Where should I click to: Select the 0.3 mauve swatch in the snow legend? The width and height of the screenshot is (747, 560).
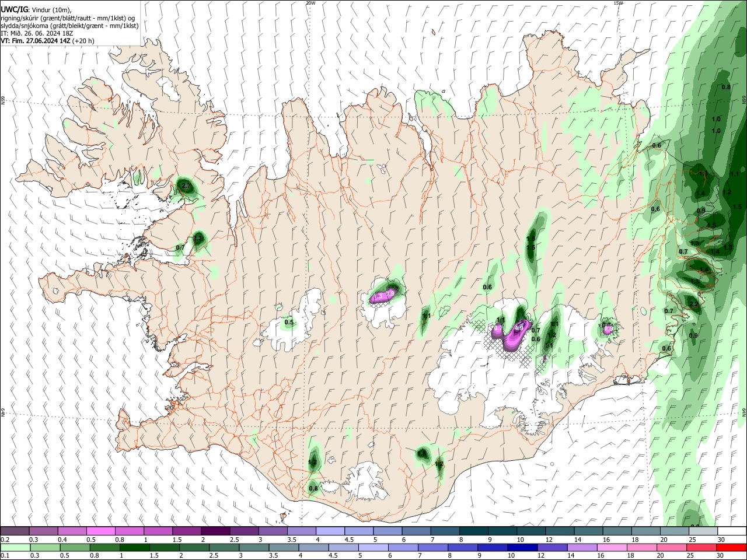[x=43, y=531]
